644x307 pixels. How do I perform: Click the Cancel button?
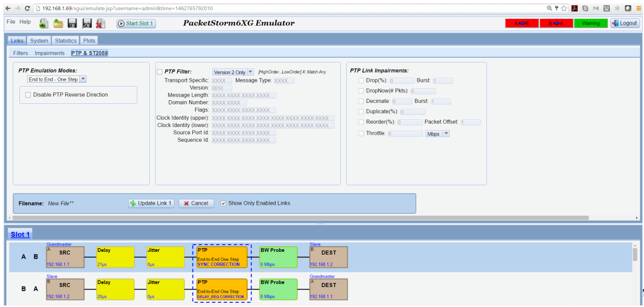point(196,204)
